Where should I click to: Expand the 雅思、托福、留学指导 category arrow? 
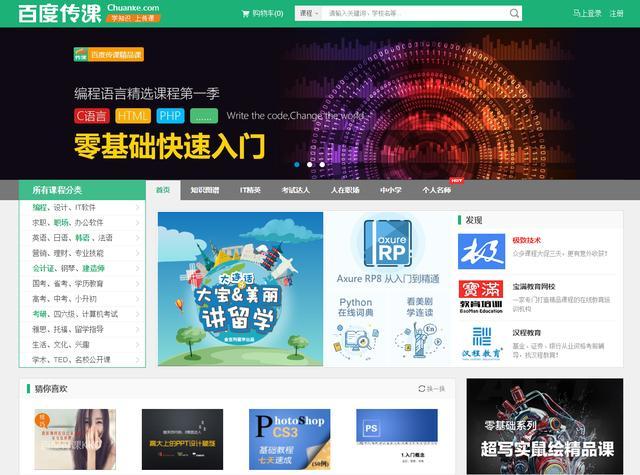click(138, 329)
